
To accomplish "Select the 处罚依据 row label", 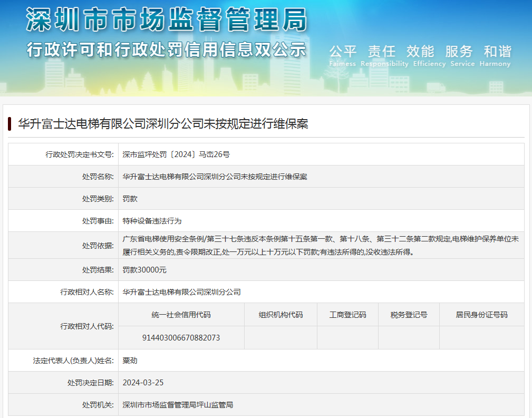I will tap(98, 246).
